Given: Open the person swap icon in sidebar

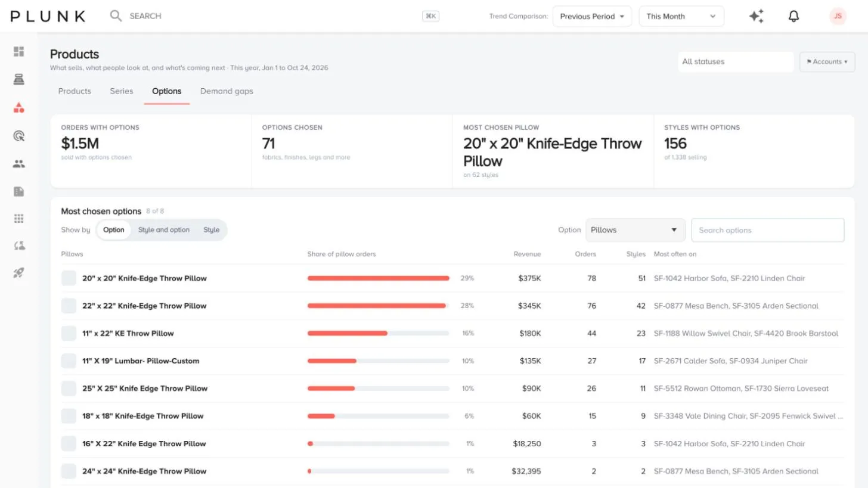Looking at the screenshot, I should (19, 245).
